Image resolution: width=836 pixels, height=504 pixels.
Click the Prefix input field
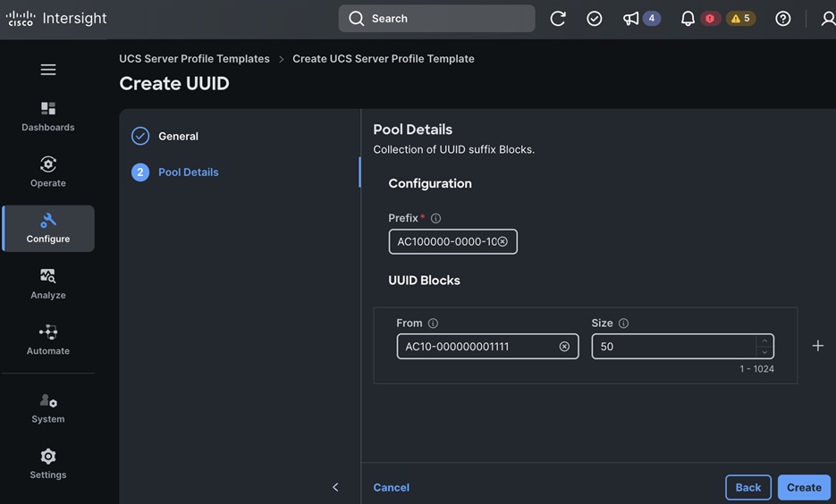[452, 241]
